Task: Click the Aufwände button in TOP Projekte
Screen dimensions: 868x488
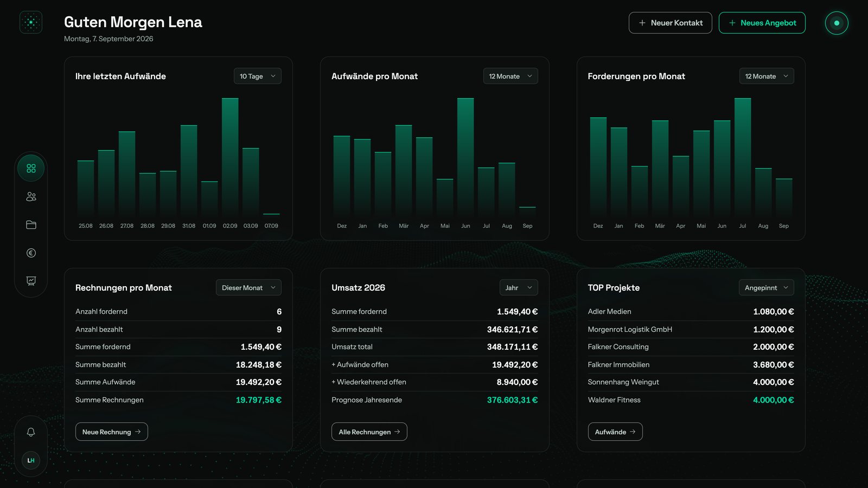Action: [x=615, y=432]
